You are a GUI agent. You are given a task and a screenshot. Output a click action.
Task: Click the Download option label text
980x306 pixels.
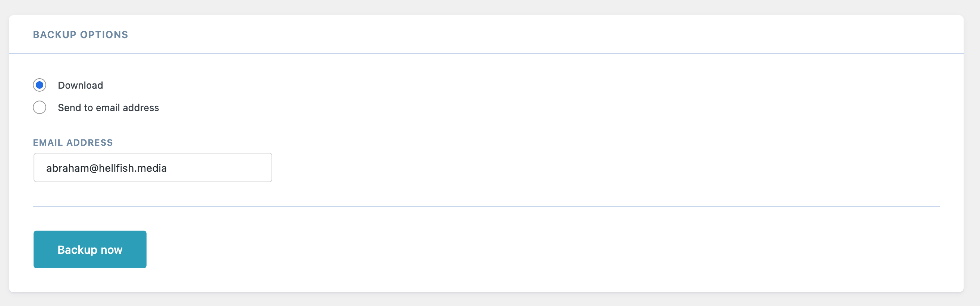(80, 85)
